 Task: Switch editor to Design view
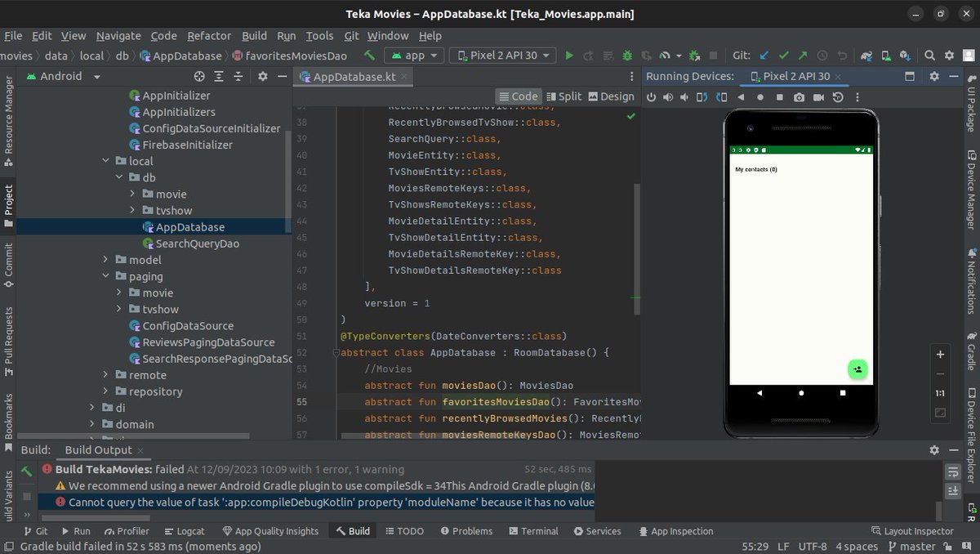tap(611, 96)
